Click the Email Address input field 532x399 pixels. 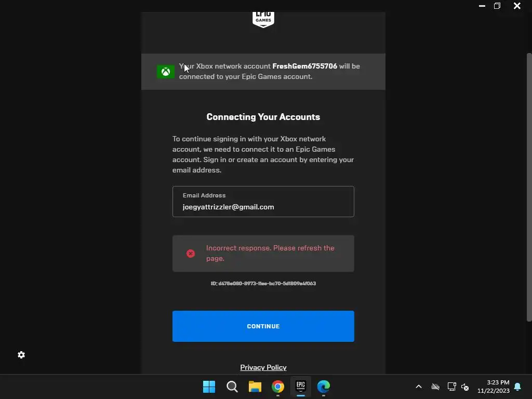[263, 202]
